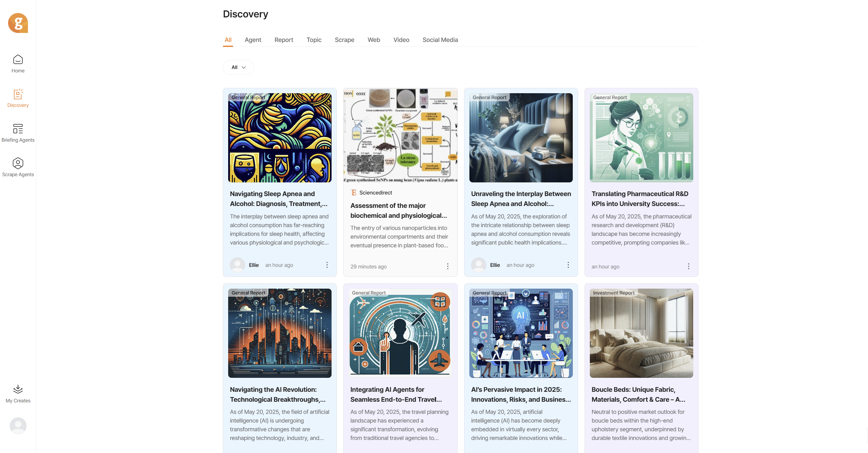868x453 pixels.
Task: Click the Navigating the AI Revolution city thumbnail
Action: (279, 333)
